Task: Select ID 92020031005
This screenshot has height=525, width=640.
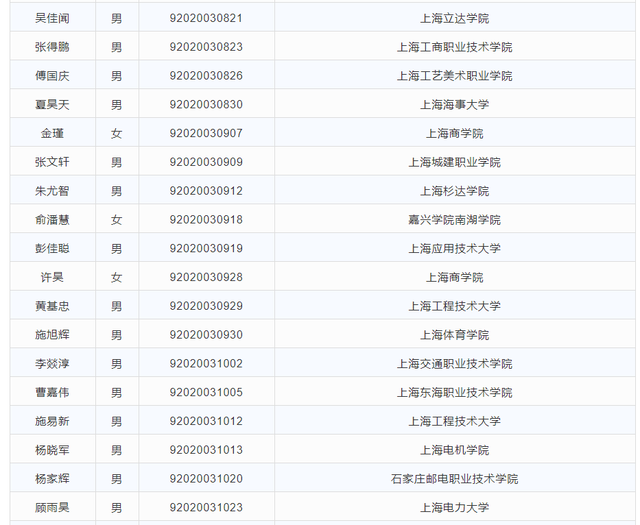Action: (x=206, y=392)
